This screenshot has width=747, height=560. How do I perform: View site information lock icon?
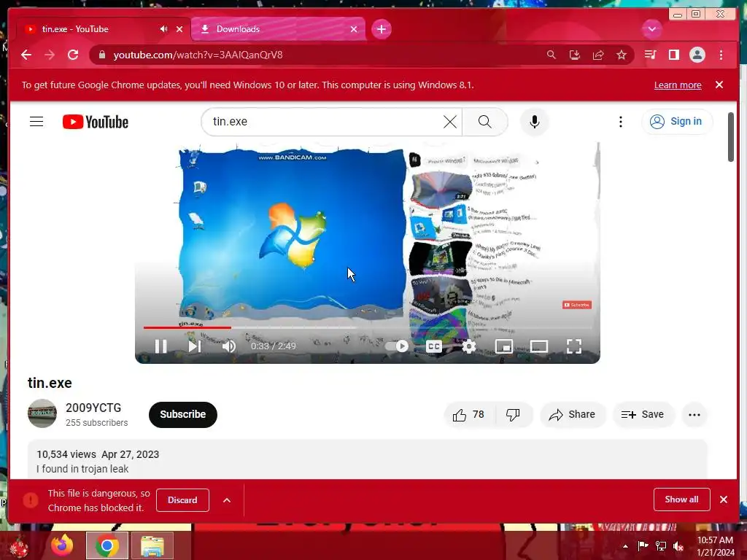pos(101,55)
